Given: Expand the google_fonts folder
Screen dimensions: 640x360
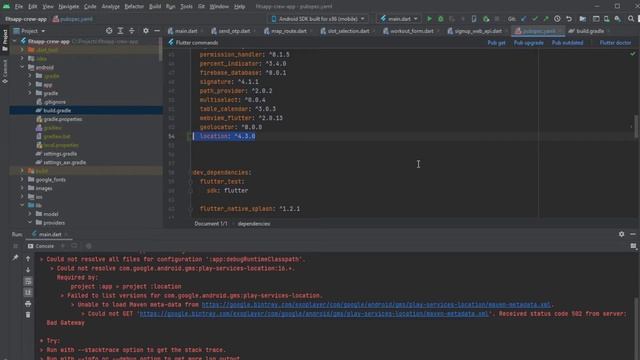Looking at the screenshot, I should (x=22, y=179).
